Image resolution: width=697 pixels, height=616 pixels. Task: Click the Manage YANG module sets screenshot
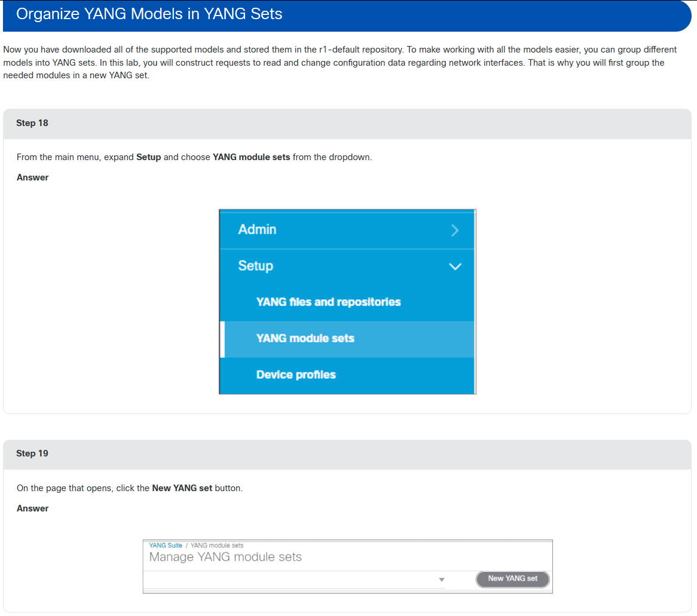[348, 566]
